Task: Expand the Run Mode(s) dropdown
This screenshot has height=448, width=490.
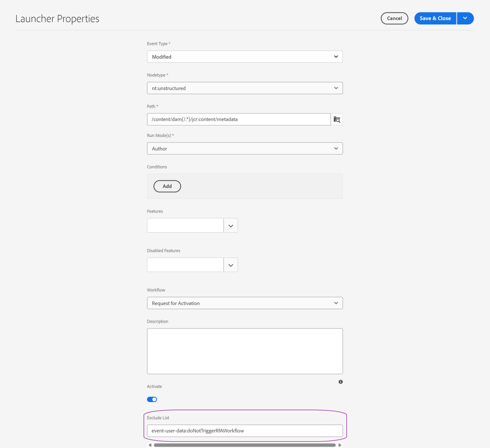Action: tap(244, 148)
